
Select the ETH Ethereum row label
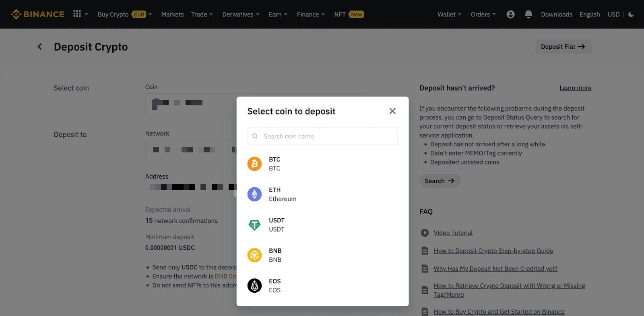point(283,194)
